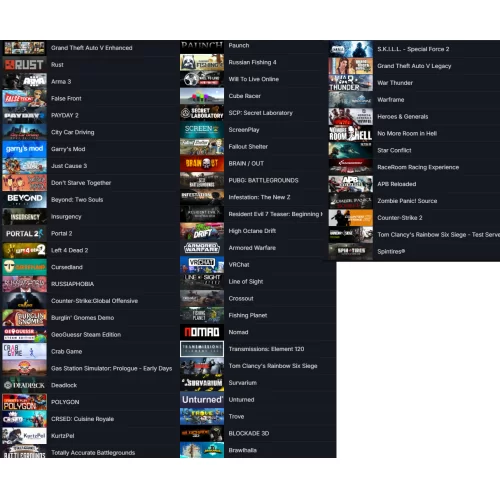
Task: Click Infestation: The New Z text
Action: (259, 197)
